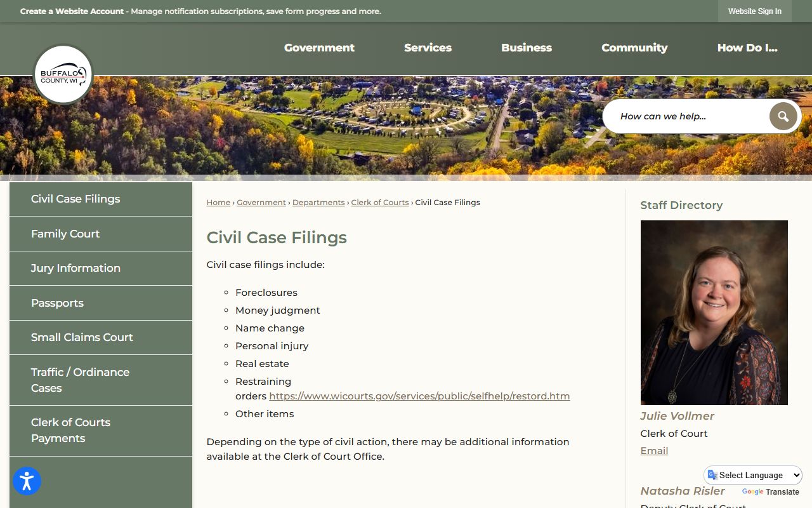Open the Business menu
This screenshot has height=508, width=812.
527,48
